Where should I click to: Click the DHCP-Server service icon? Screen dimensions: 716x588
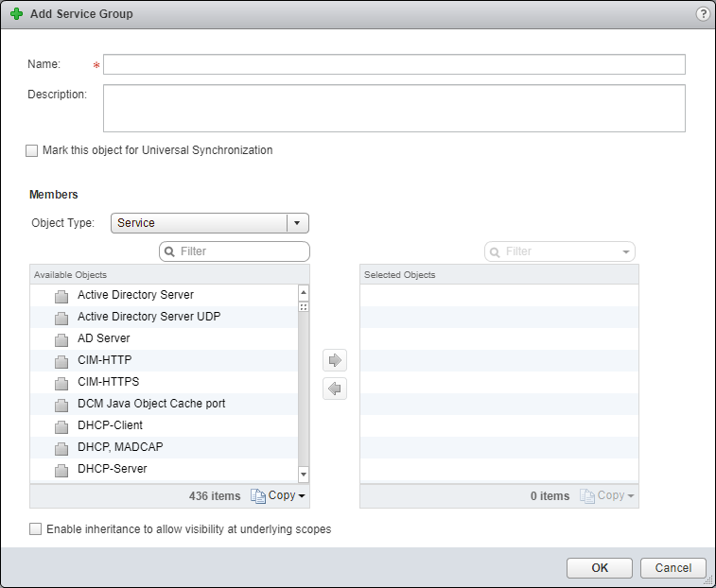pyautogui.click(x=61, y=470)
